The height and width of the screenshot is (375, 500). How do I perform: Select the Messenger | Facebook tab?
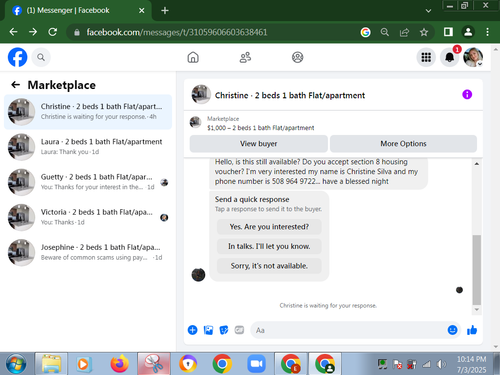click(x=78, y=11)
